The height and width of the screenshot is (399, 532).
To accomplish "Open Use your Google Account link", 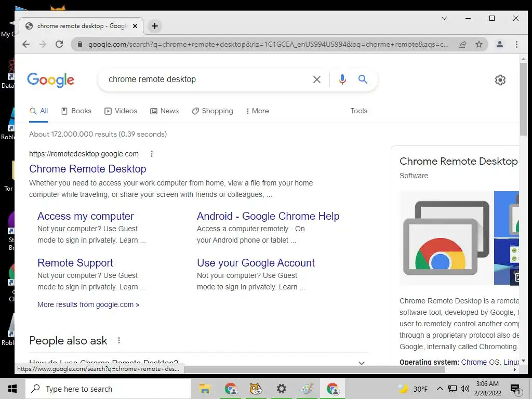I will pyautogui.click(x=256, y=263).
